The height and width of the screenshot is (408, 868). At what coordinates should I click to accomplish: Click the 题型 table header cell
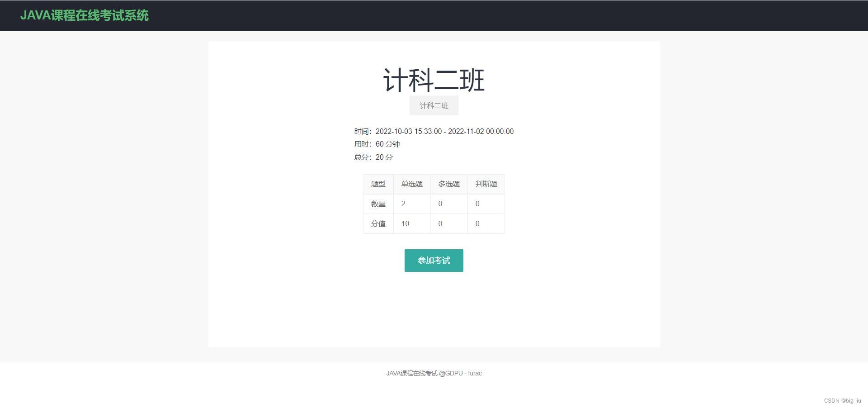(378, 184)
